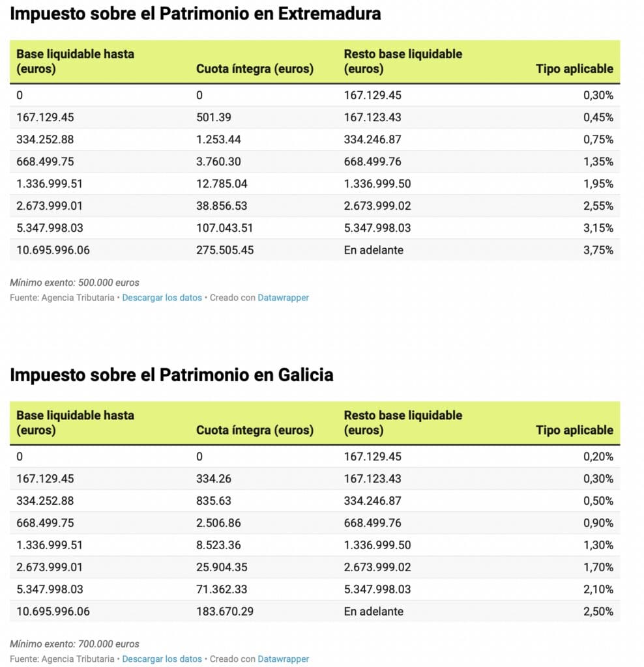Click the 12.785.04 cuota cell in Extremadura
Viewport: 644px width, 667px height.
point(222,184)
